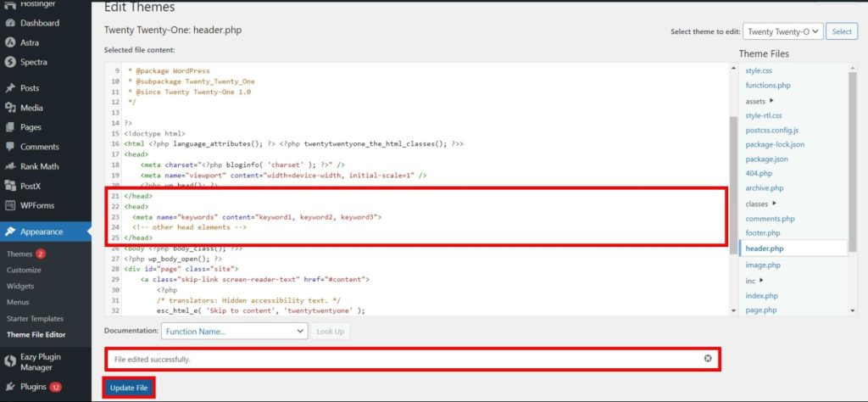Viewport: 868px width, 402px height.
Task: Open 404.php file
Action: tap(759, 173)
